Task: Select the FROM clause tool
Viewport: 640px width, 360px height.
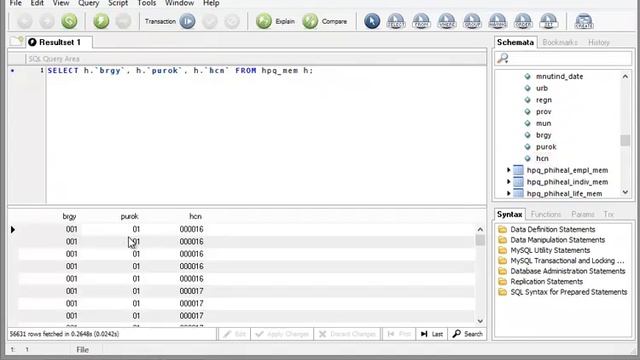Action: (421, 21)
